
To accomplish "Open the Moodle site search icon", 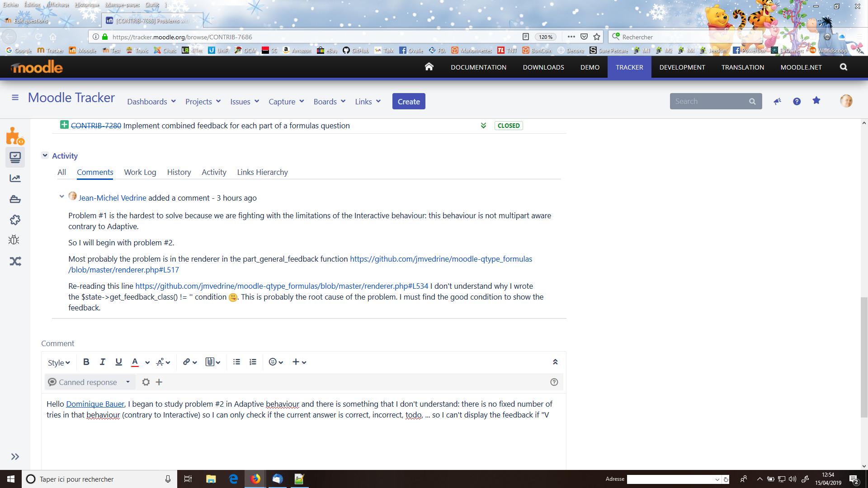I will pos(844,67).
